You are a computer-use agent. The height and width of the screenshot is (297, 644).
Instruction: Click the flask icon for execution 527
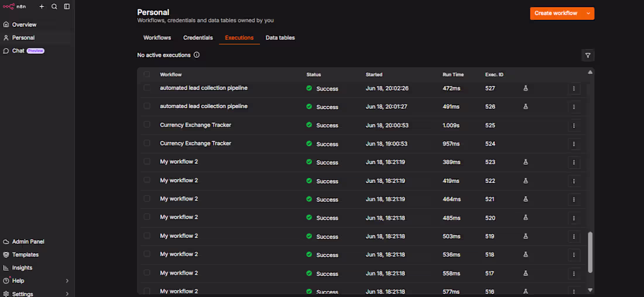pos(525,88)
